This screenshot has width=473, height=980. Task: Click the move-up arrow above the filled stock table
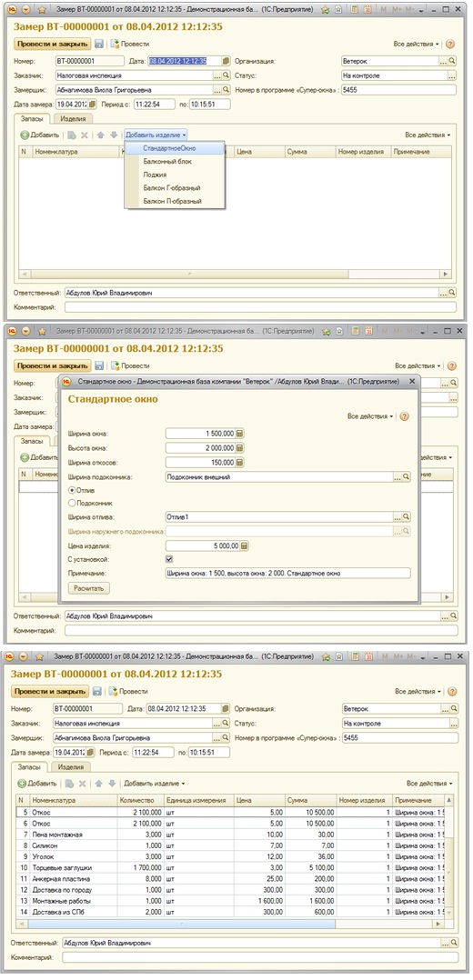(100, 783)
